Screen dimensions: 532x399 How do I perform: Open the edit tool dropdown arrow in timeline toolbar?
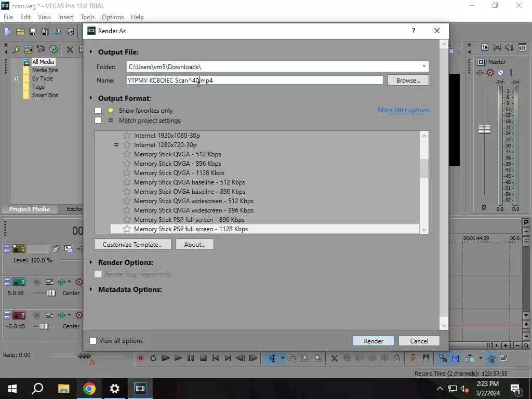[x=282, y=358]
